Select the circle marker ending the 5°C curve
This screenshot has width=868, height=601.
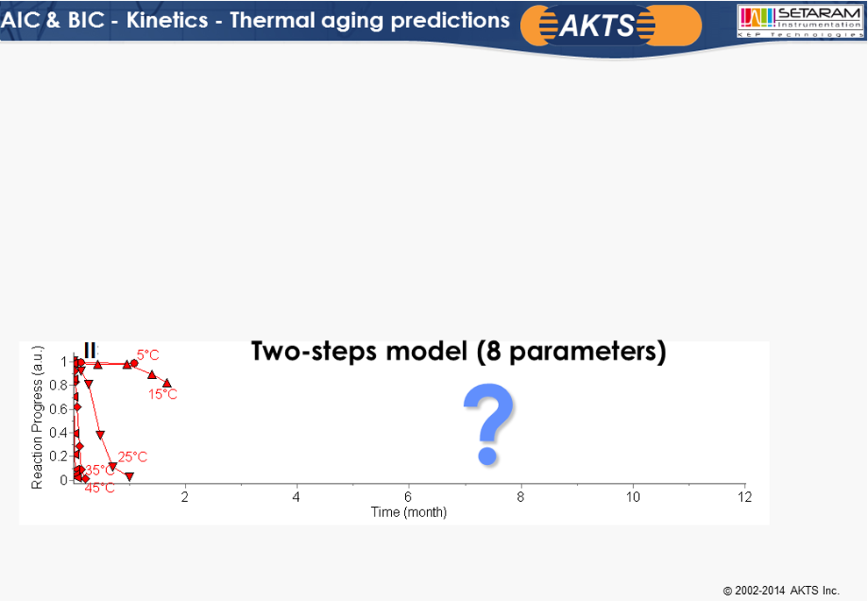pyautogui.click(x=134, y=363)
